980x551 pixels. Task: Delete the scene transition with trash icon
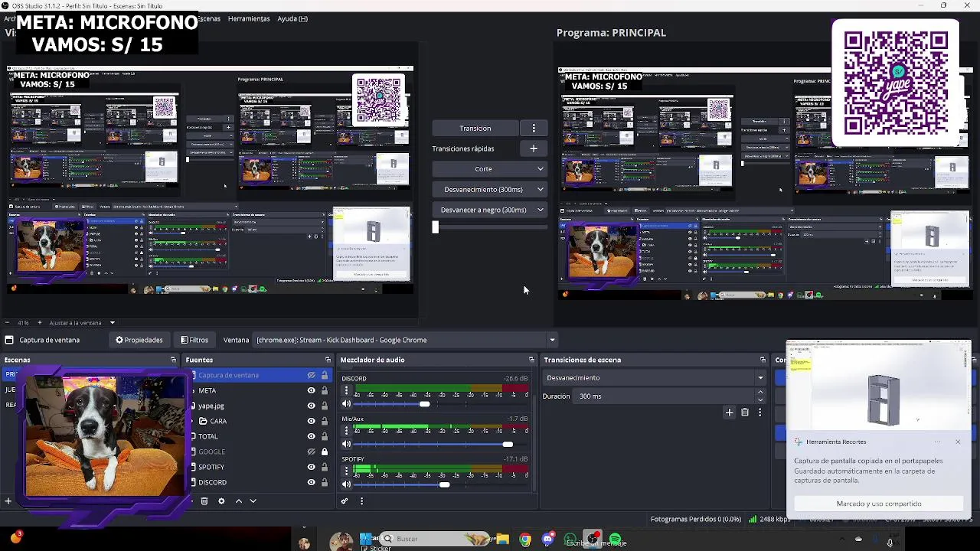(745, 412)
